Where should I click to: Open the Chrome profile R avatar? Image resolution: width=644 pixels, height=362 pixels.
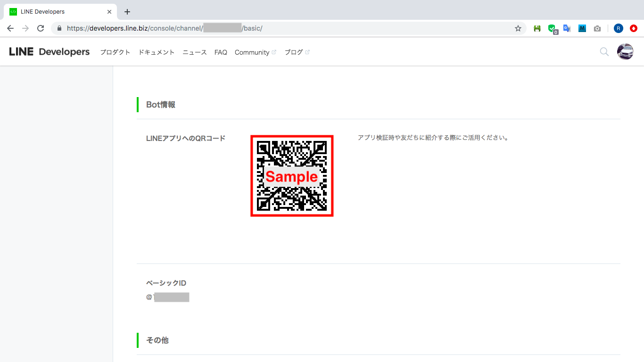click(x=619, y=28)
